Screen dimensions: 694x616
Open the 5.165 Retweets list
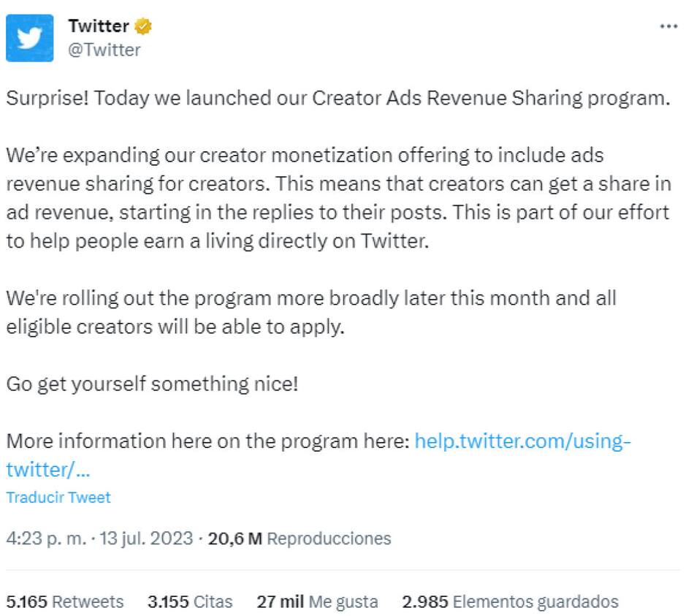(65, 602)
